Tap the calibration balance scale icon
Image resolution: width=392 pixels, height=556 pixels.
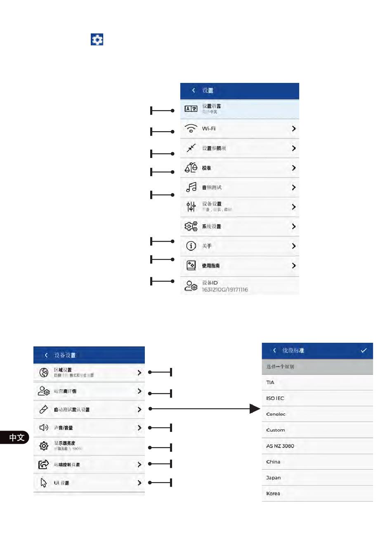(191, 167)
